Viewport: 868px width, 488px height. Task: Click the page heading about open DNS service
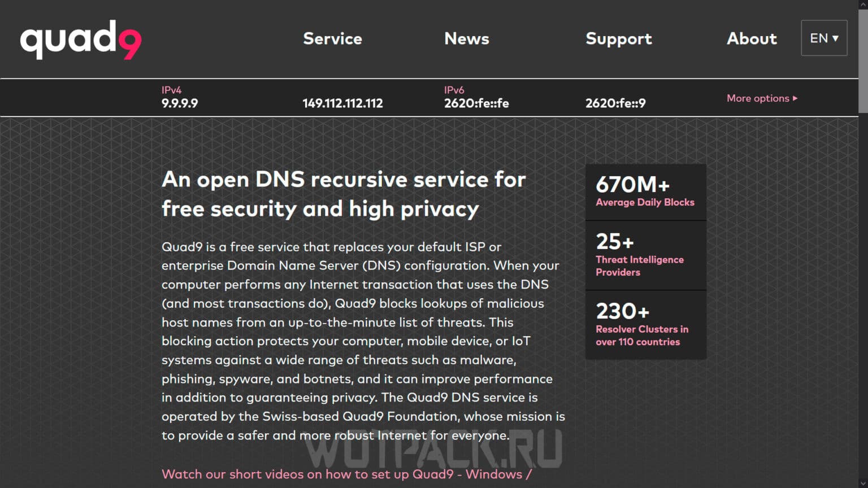pyautogui.click(x=344, y=194)
